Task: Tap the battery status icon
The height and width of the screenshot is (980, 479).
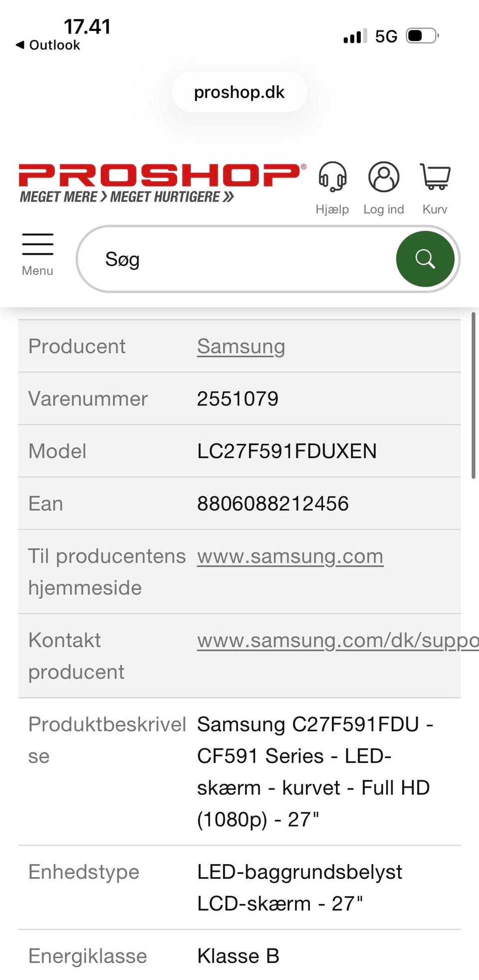Action: 423,36
